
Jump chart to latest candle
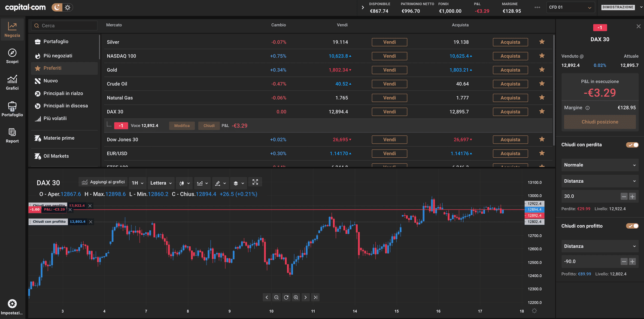[x=316, y=298]
